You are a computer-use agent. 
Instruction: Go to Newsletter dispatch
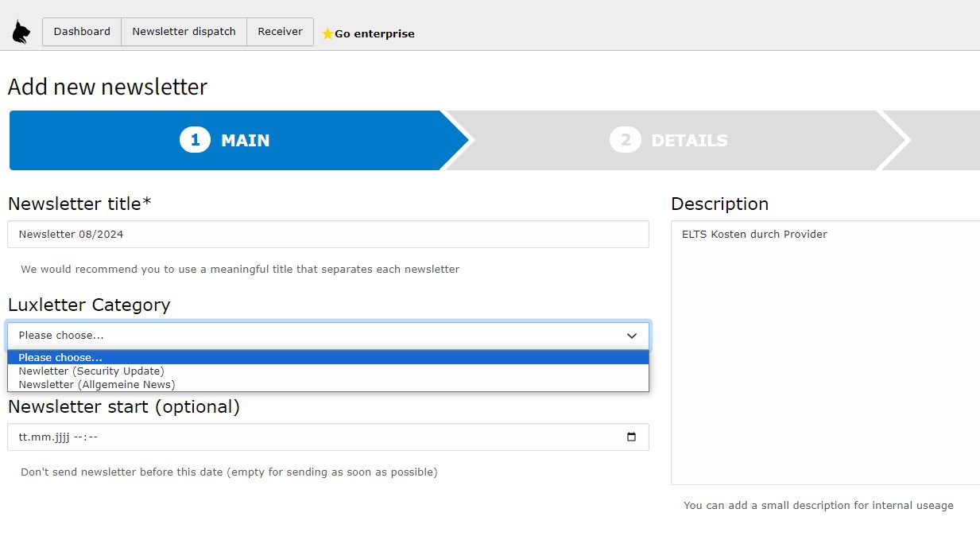click(x=184, y=32)
